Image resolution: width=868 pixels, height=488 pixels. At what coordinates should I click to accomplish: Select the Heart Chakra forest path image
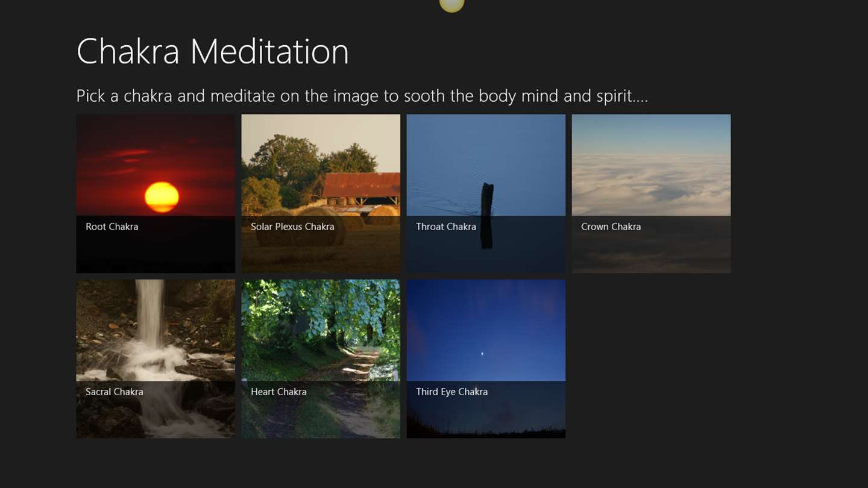pyautogui.click(x=321, y=358)
